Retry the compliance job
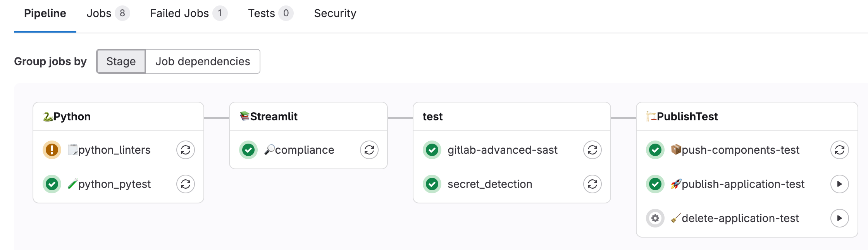 pos(369,150)
